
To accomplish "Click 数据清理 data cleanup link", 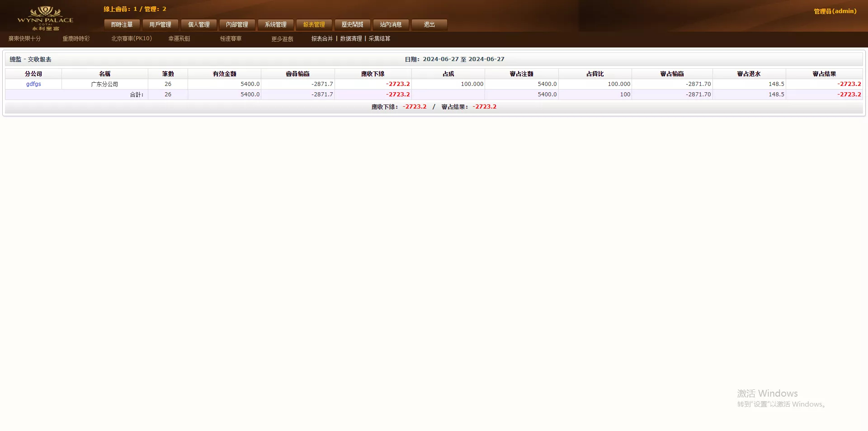I will pyautogui.click(x=350, y=38).
